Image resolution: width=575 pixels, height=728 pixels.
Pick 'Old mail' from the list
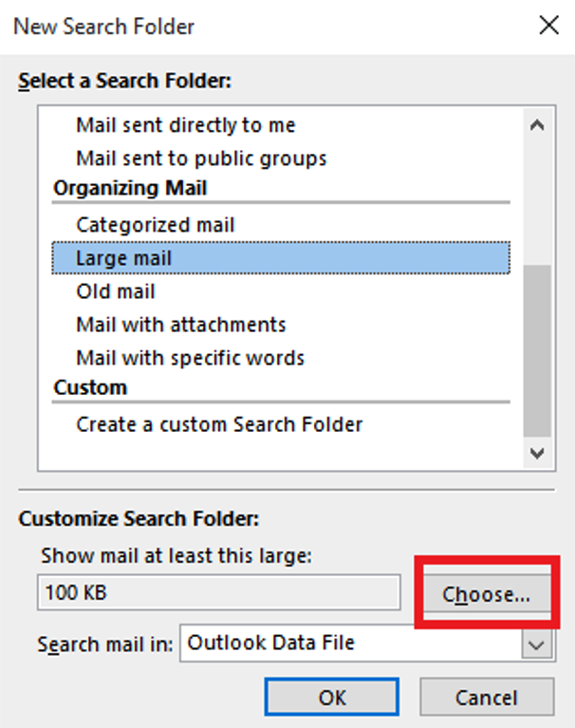point(115,291)
